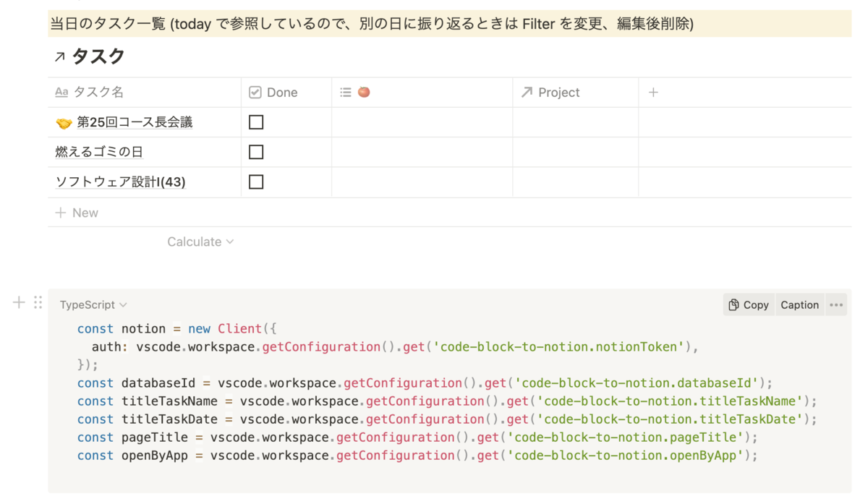Viewport: 868px width, 504px height.
Task: Tick the checkbox for ソフトウェア設計I(43)
Action: [x=256, y=182]
